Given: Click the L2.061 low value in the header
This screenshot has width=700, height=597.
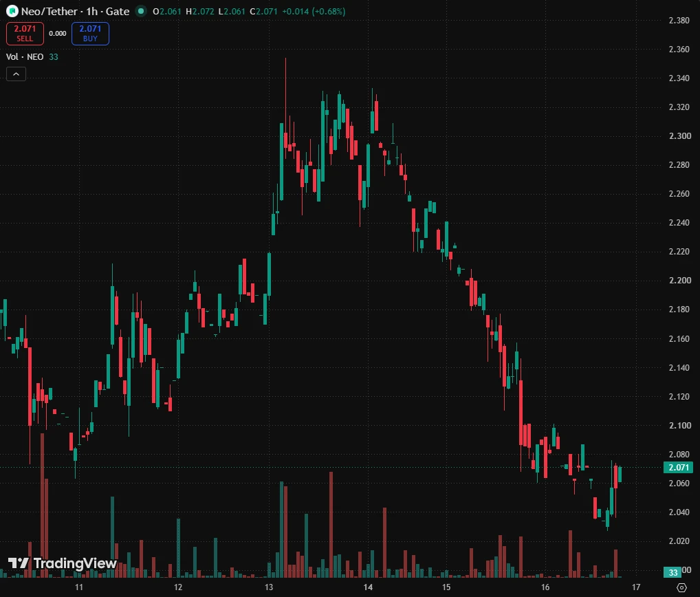Looking at the screenshot, I should [x=232, y=12].
